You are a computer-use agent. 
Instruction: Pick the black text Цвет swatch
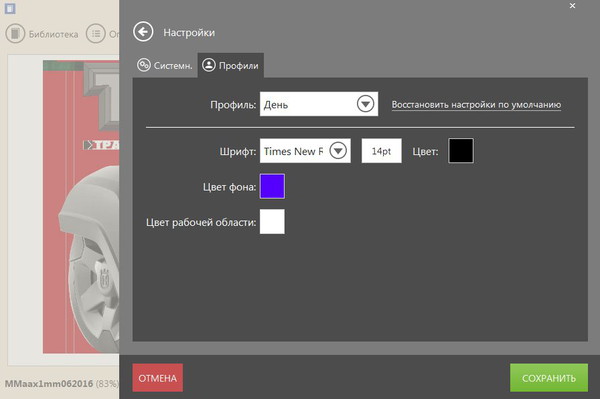[461, 151]
